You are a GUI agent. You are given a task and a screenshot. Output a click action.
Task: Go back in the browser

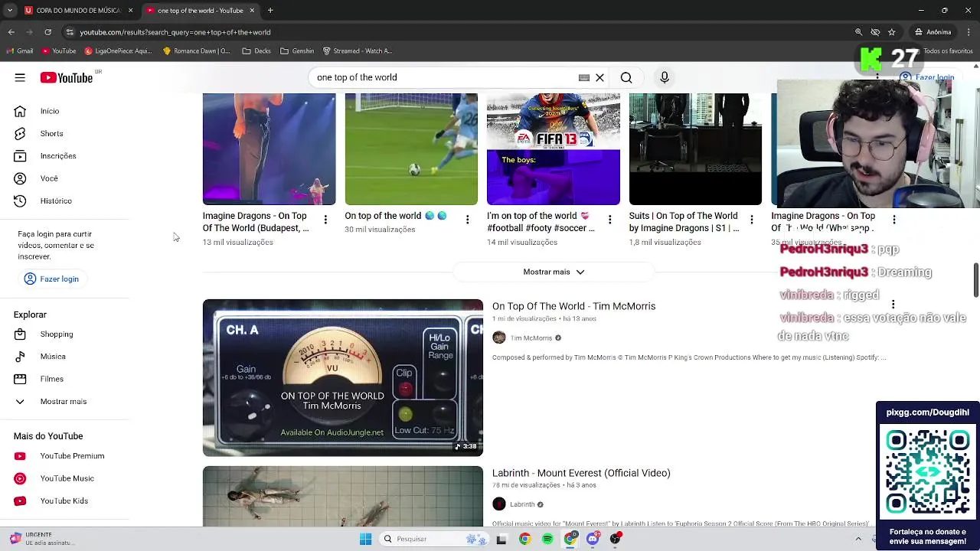[x=11, y=32]
